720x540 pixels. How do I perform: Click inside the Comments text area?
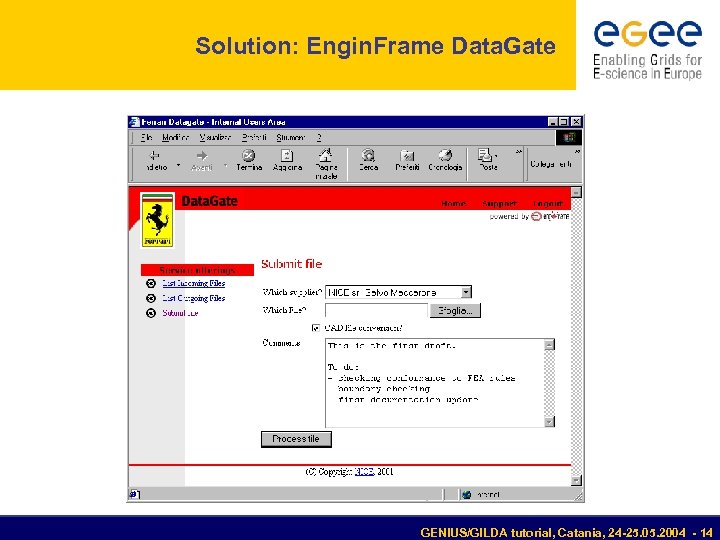434,383
